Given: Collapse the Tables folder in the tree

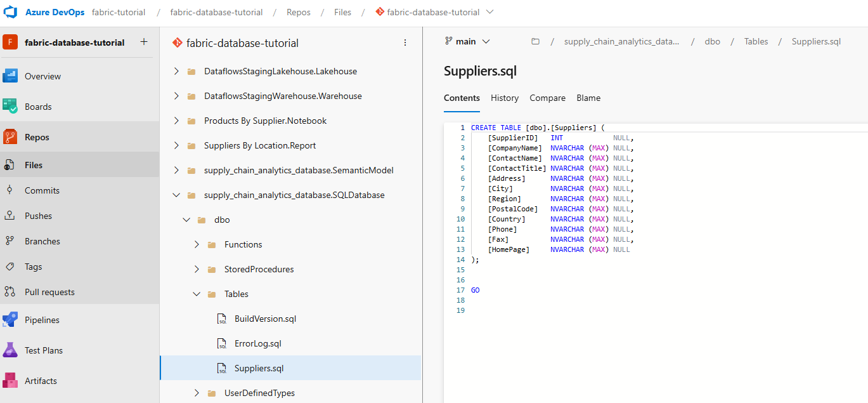Looking at the screenshot, I should click(x=197, y=294).
